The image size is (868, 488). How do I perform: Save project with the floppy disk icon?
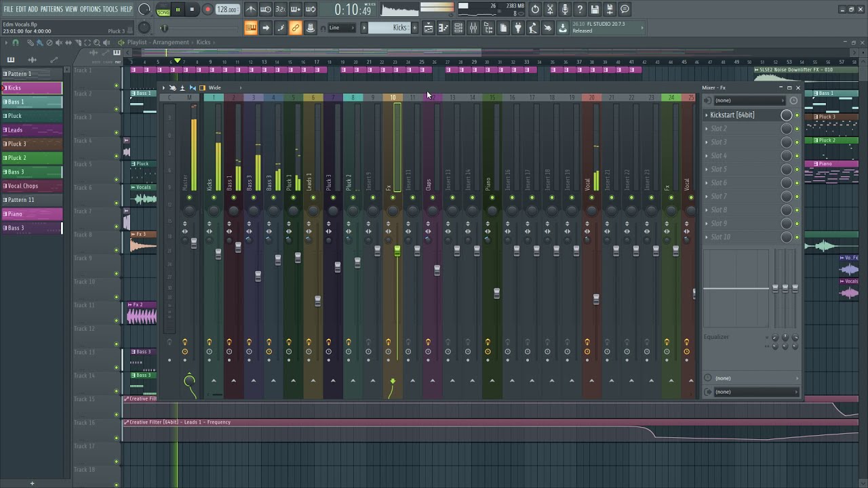594,9
